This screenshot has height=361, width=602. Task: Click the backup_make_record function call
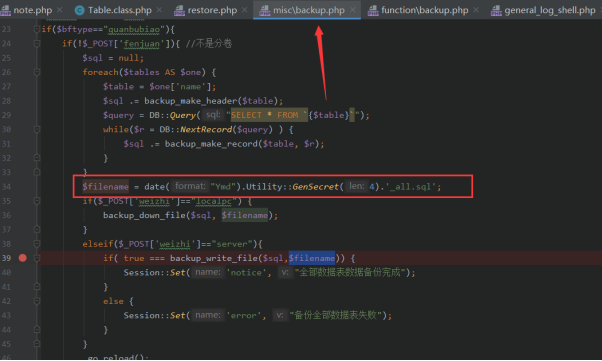click(x=211, y=144)
